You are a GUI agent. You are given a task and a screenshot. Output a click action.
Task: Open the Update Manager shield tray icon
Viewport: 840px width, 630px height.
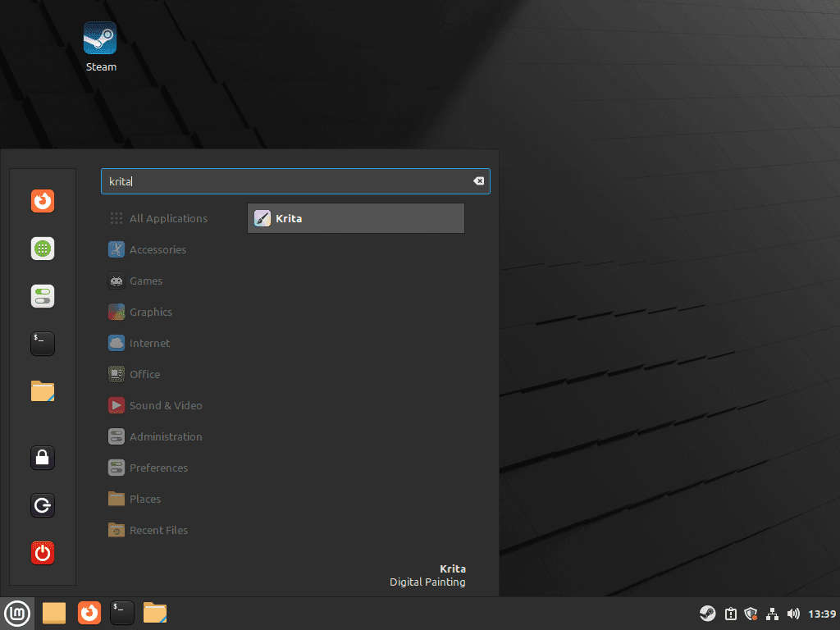(751, 613)
